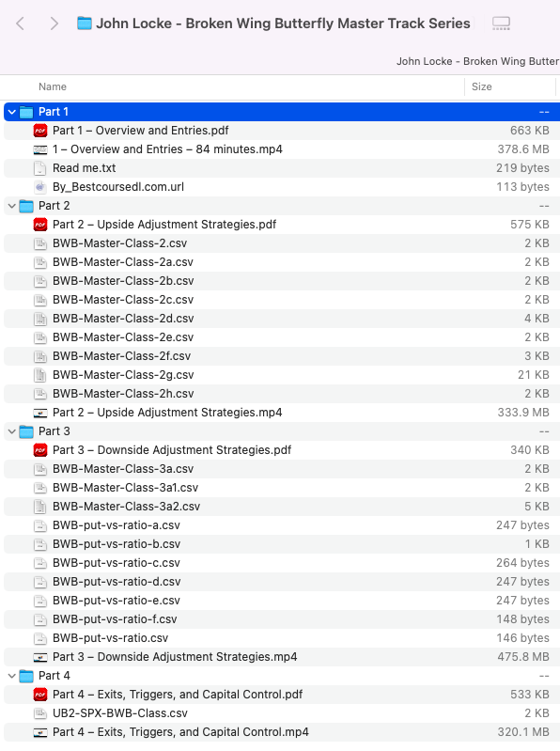560x751 pixels.
Task: Collapse the Part 3 folder chevron
Action: (12, 431)
